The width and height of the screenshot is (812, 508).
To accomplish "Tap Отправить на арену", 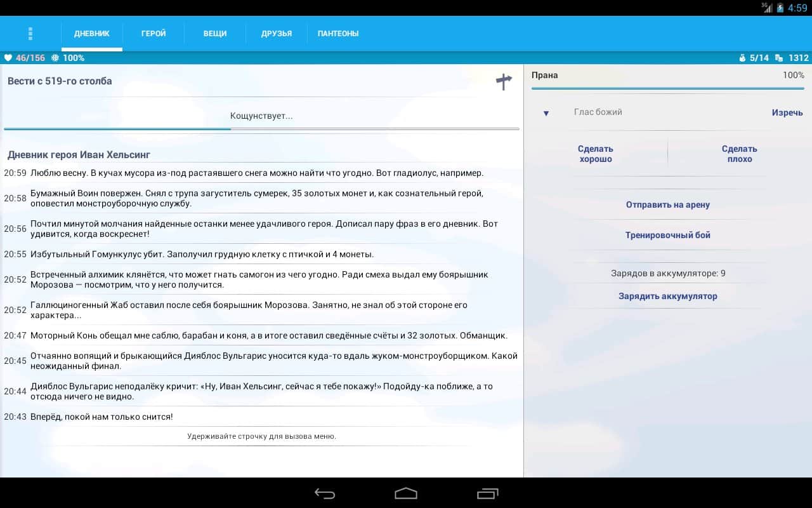I will point(668,204).
